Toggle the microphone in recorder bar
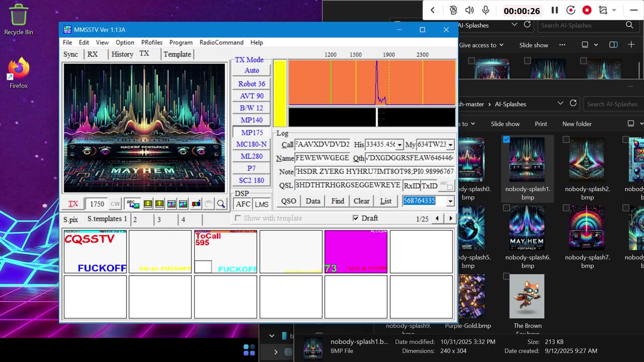 pos(486,10)
